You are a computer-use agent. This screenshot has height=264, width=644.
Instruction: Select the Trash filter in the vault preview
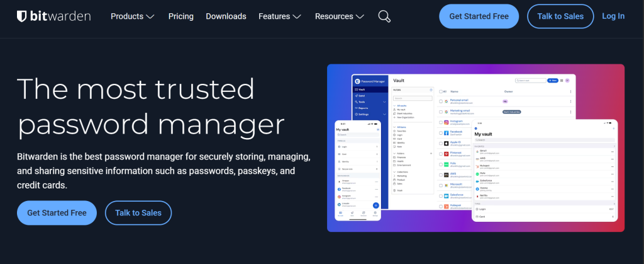(x=397, y=190)
